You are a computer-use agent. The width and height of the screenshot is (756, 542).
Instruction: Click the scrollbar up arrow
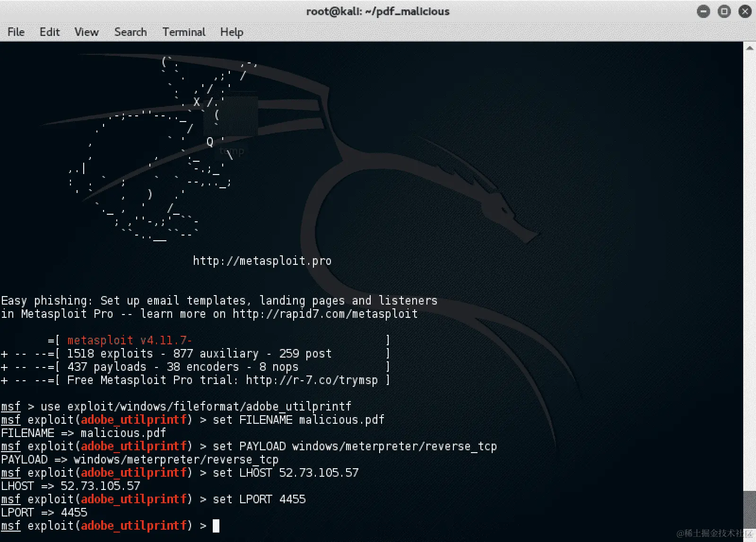pyautogui.click(x=749, y=48)
